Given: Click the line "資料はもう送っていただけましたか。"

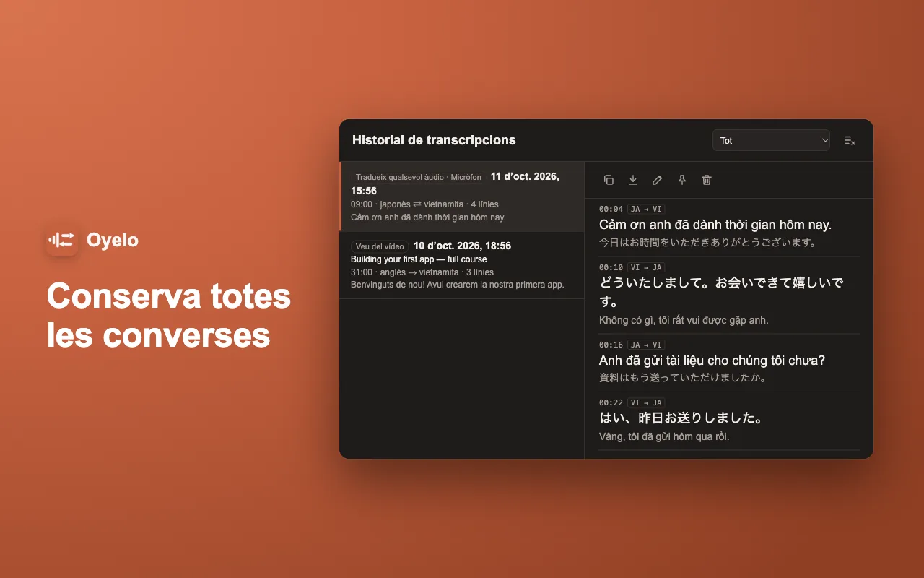Looking at the screenshot, I should [x=683, y=378].
